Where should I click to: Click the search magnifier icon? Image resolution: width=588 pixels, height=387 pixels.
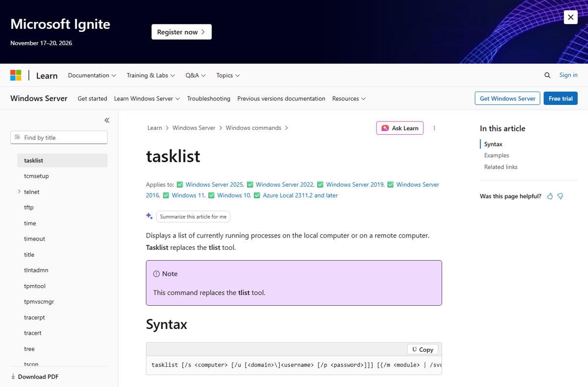click(x=547, y=75)
